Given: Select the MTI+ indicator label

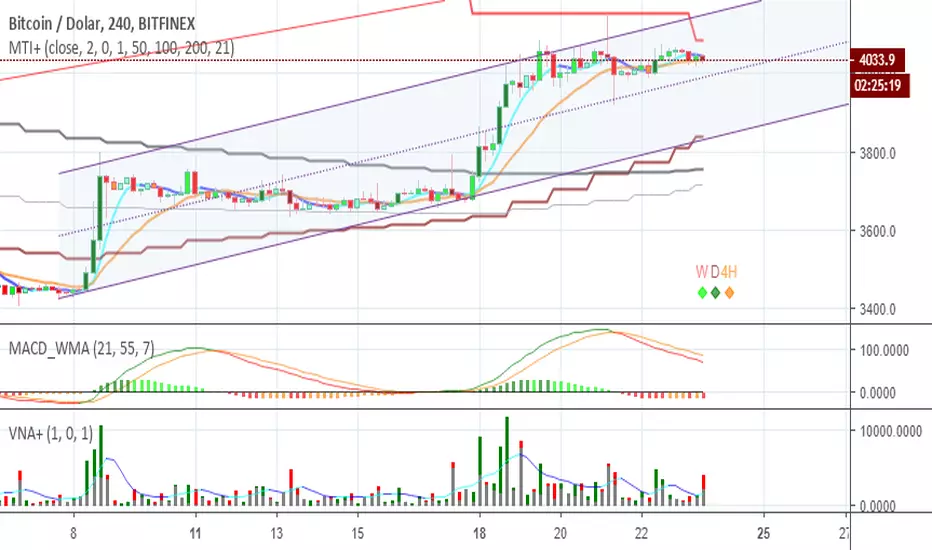Looking at the screenshot, I should pyautogui.click(x=121, y=48).
